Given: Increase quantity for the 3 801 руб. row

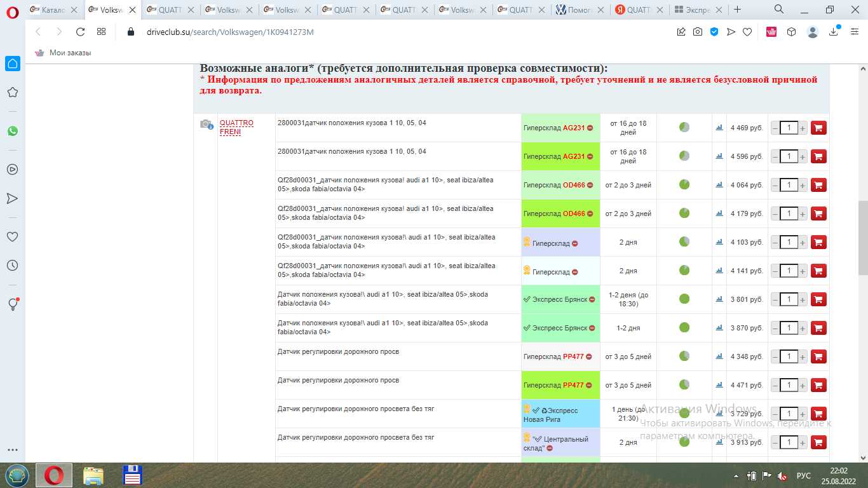Looking at the screenshot, I should [803, 300].
